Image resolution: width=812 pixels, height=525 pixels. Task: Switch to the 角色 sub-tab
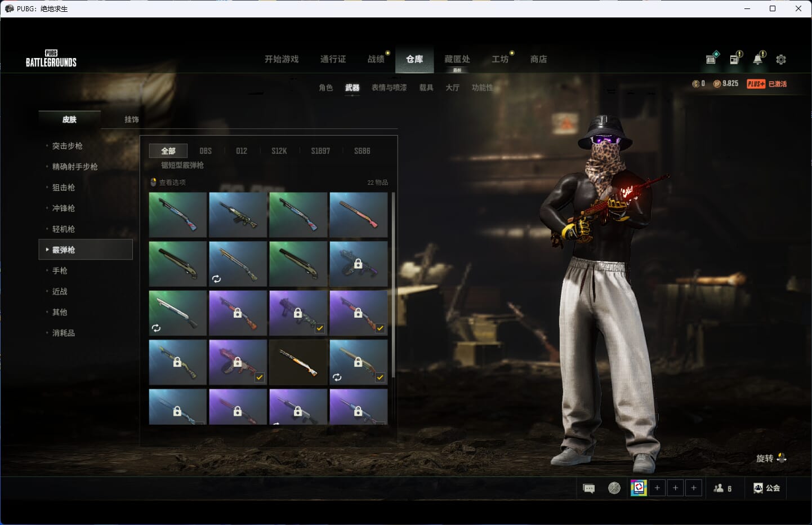(326, 88)
